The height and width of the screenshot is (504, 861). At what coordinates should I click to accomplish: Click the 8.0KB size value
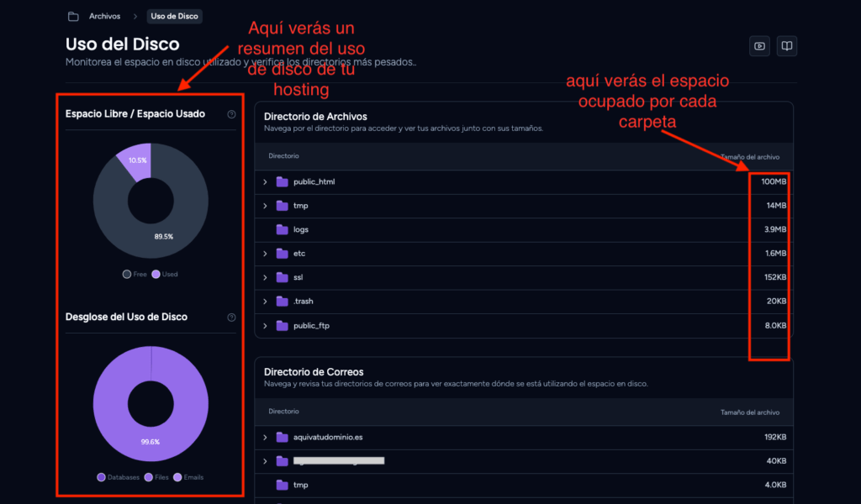[x=776, y=326]
